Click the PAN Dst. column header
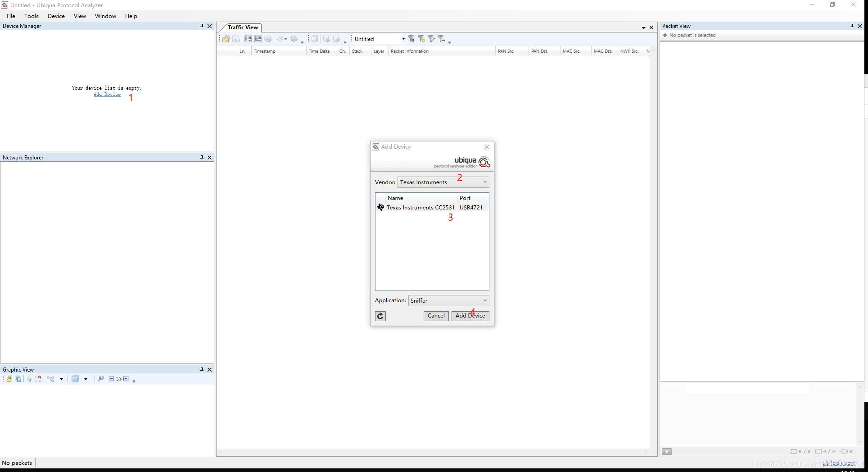This screenshot has height=472, width=868. (x=544, y=51)
